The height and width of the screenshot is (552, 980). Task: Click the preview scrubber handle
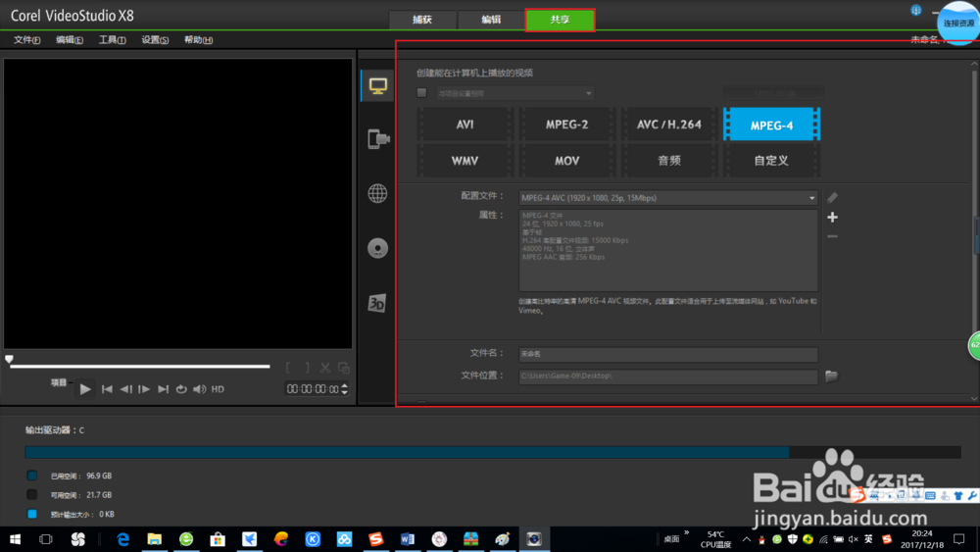point(9,359)
